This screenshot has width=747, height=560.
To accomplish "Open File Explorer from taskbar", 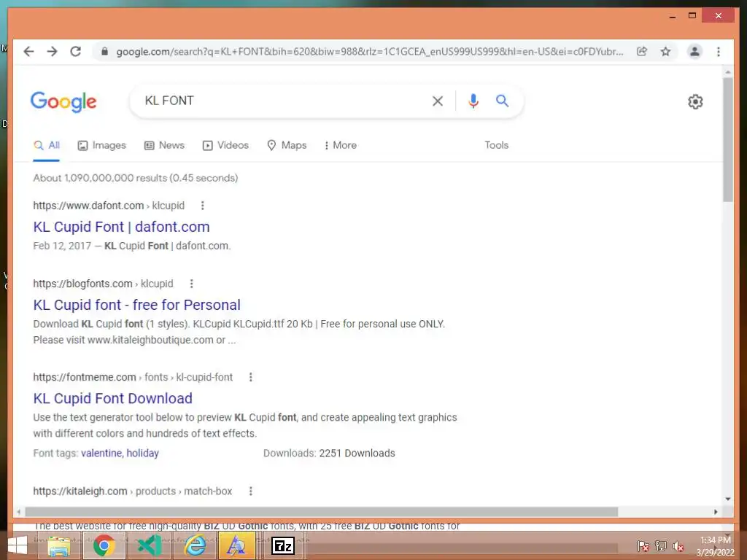I will (58, 545).
